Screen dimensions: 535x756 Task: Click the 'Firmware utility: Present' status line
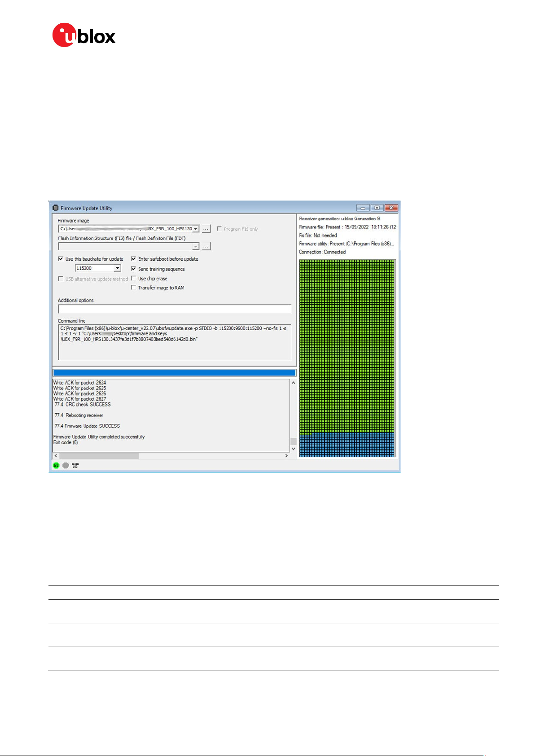coord(346,244)
